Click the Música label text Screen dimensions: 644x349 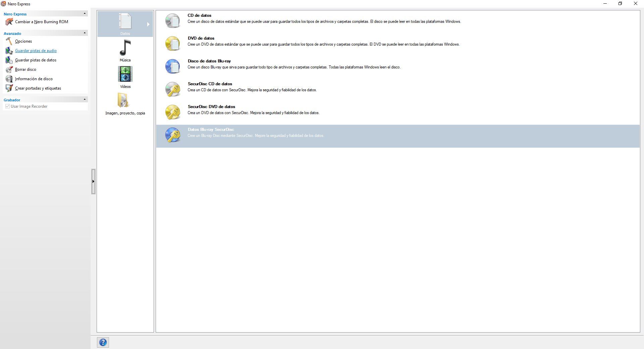click(125, 60)
